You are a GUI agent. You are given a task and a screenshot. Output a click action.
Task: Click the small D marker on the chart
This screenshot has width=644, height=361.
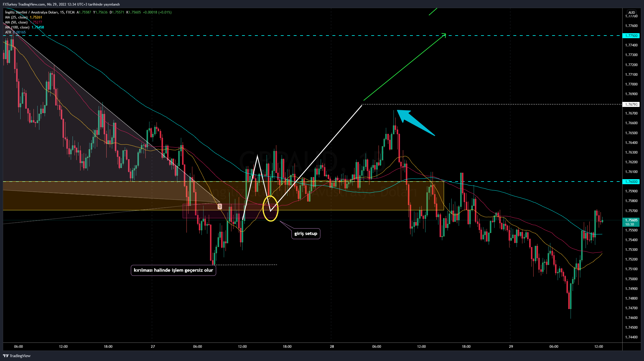[x=220, y=207]
